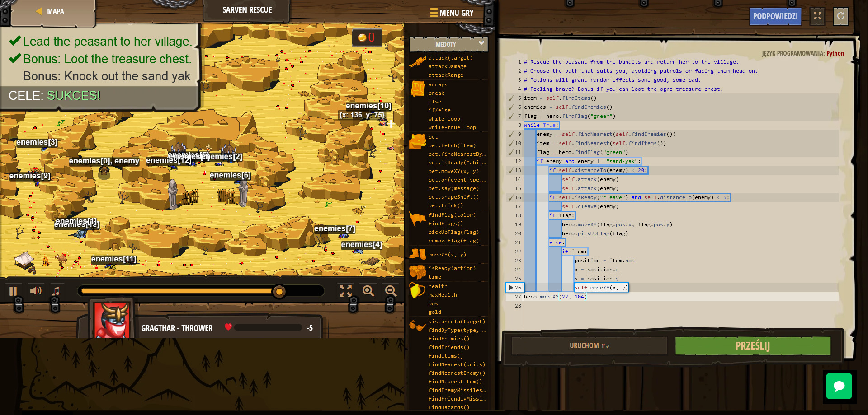Click the 'while True:' code line
The image size is (868, 415).
tap(541, 125)
